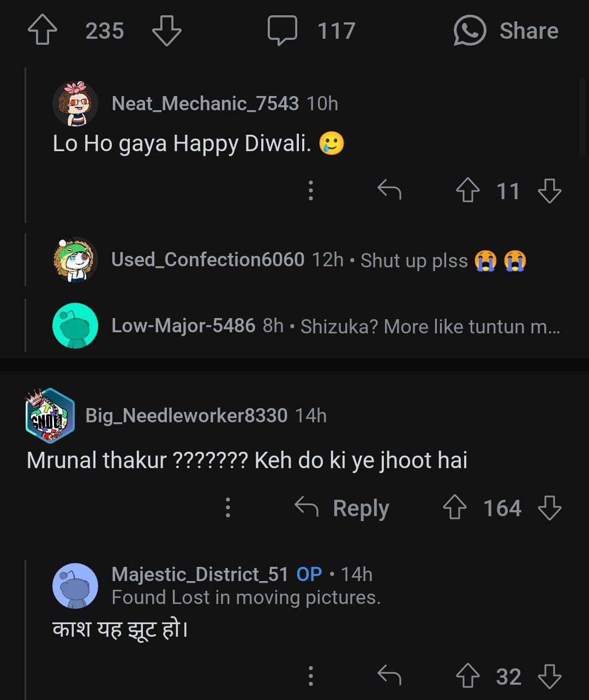The height and width of the screenshot is (700, 589).
Task: Open more options on Neat_Mechanic_7543's comment
Action: (x=310, y=190)
